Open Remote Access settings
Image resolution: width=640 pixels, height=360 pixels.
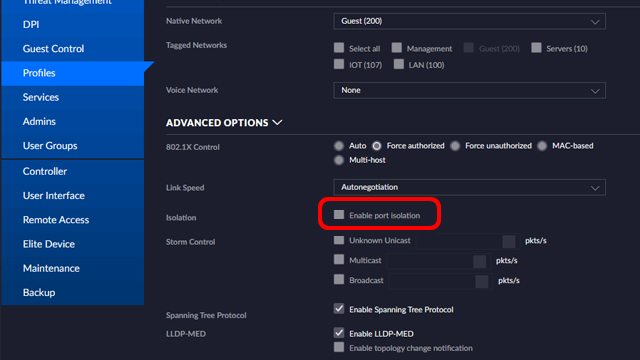[x=56, y=220]
